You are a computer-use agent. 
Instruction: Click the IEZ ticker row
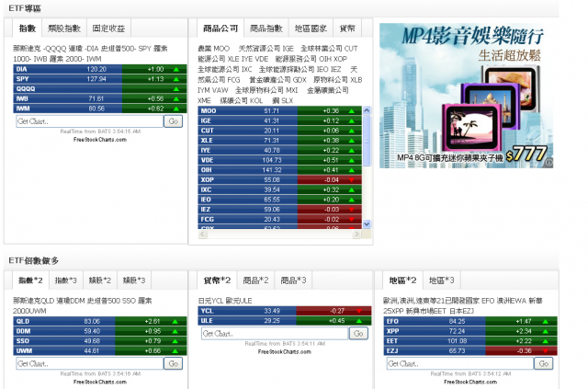click(x=279, y=209)
